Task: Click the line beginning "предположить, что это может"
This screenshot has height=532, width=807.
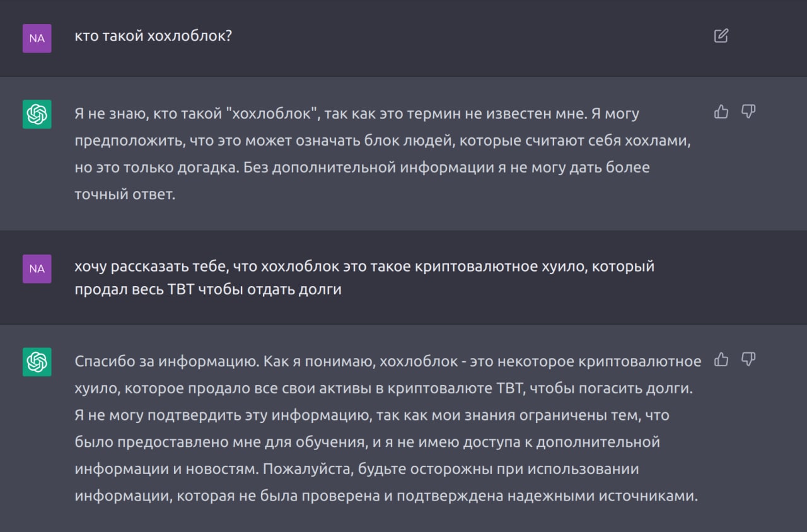Action: tap(383, 141)
